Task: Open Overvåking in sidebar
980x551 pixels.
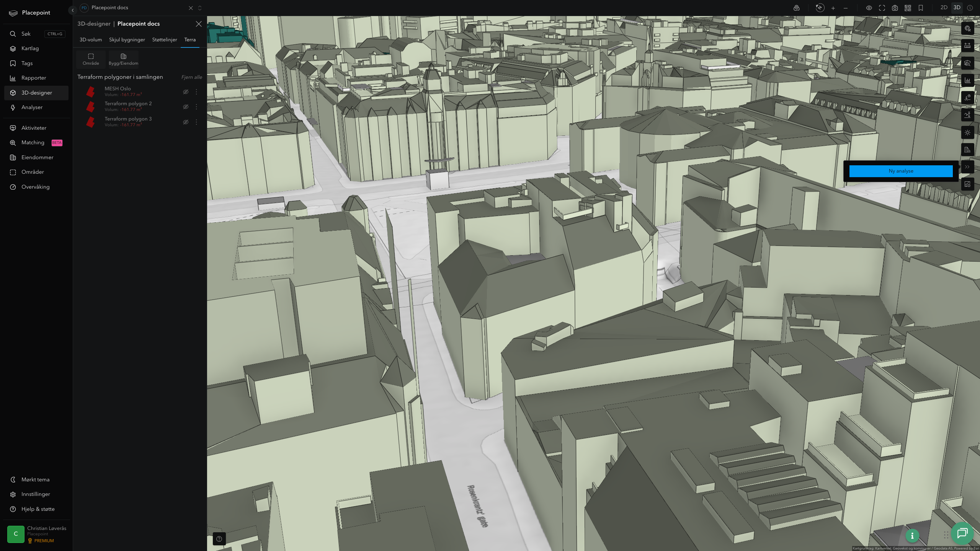Action: coord(36,187)
